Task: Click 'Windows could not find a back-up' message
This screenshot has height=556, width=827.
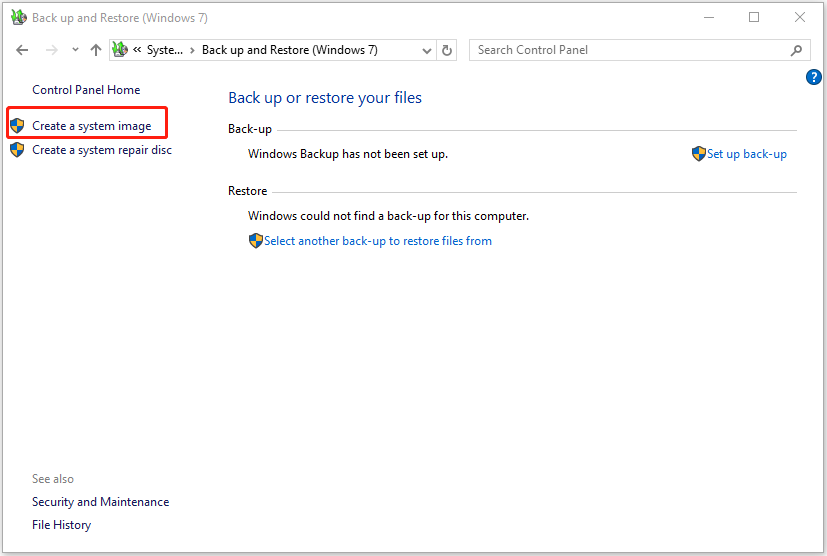Action: click(x=388, y=216)
